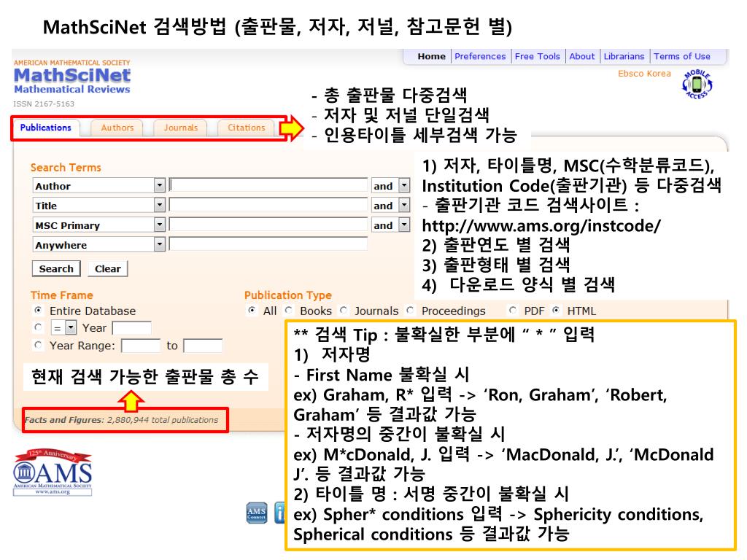The height and width of the screenshot is (560, 747).
Task: Choose the Year Range radio option
Action: 38,345
